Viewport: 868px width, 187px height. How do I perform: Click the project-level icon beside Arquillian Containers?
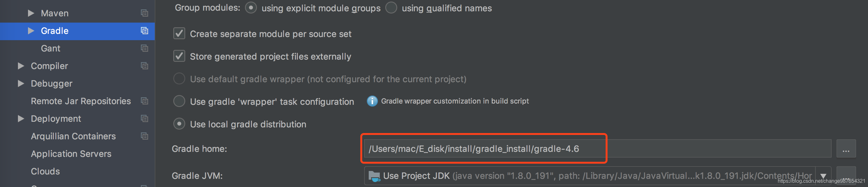click(145, 136)
